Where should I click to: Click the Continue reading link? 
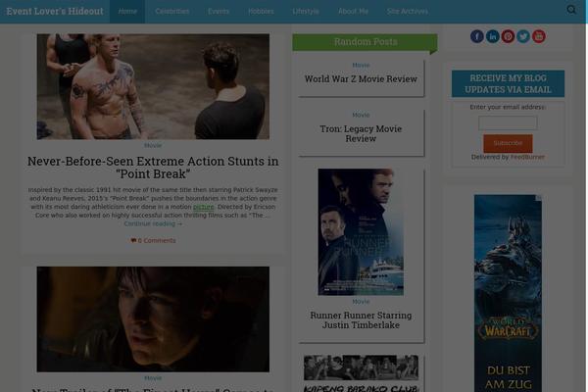153,223
